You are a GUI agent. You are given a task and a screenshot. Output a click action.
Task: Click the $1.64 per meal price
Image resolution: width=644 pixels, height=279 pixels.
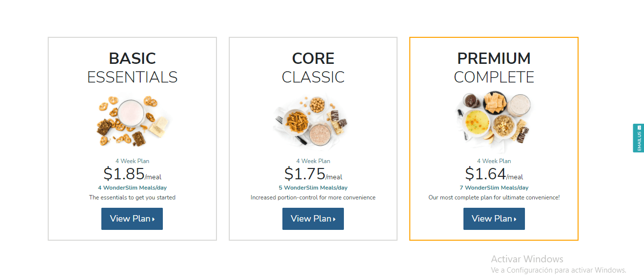point(494,174)
